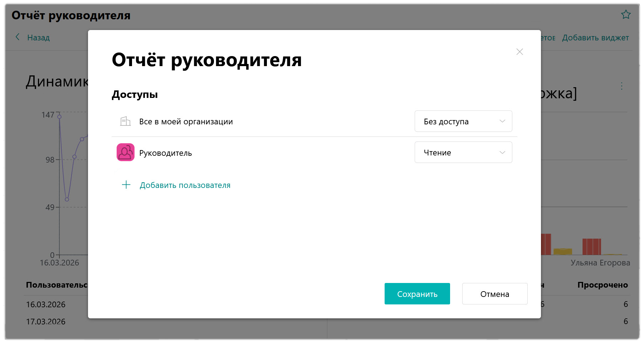Click the favorite star icon
The image size is (644, 343).
pyautogui.click(x=626, y=15)
